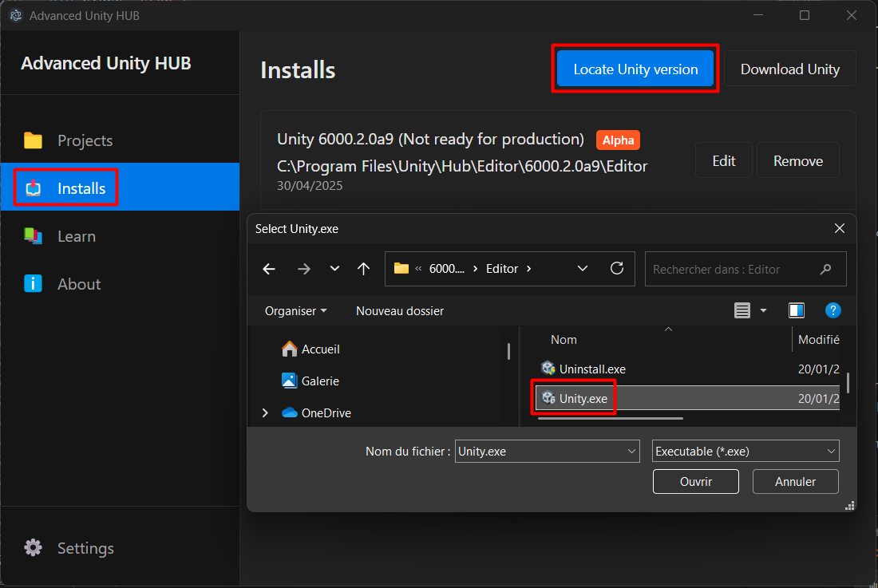This screenshot has width=878, height=588.
Task: Select Accueil in the navigation pane
Action: [319, 349]
